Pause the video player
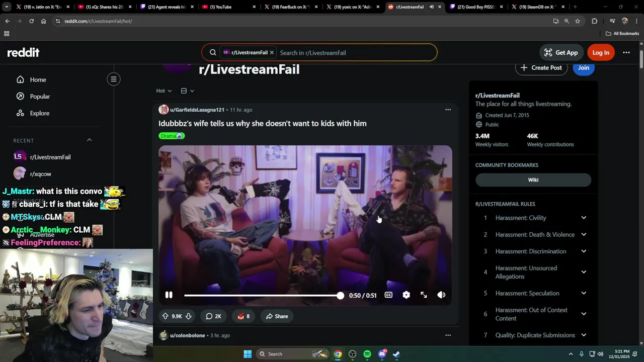 [169, 295]
